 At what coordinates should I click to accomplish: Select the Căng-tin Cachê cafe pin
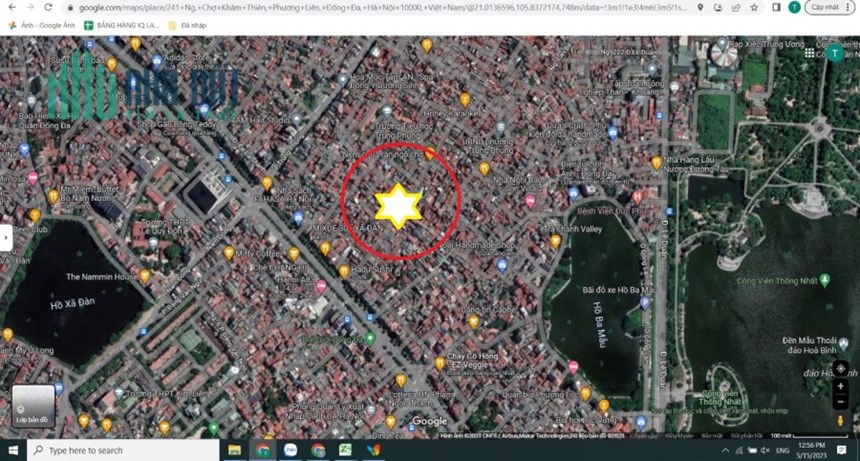point(473,321)
